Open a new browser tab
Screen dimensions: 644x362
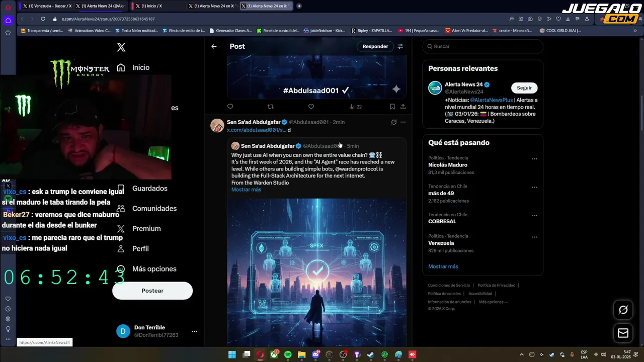point(299,6)
